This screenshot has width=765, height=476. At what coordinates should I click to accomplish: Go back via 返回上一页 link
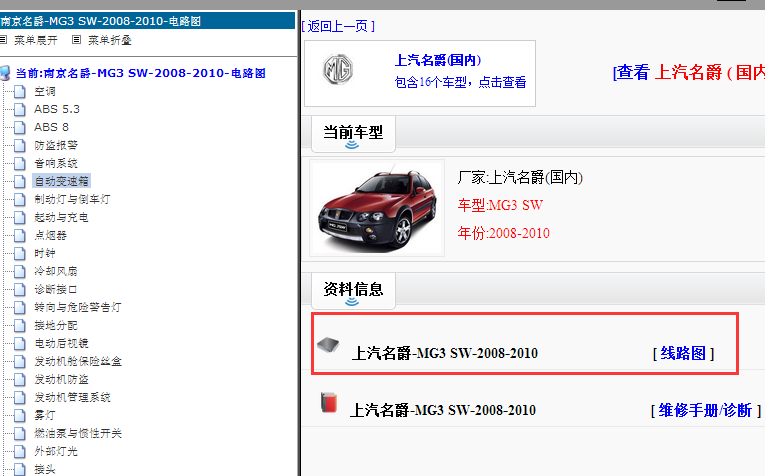[x=339, y=26]
